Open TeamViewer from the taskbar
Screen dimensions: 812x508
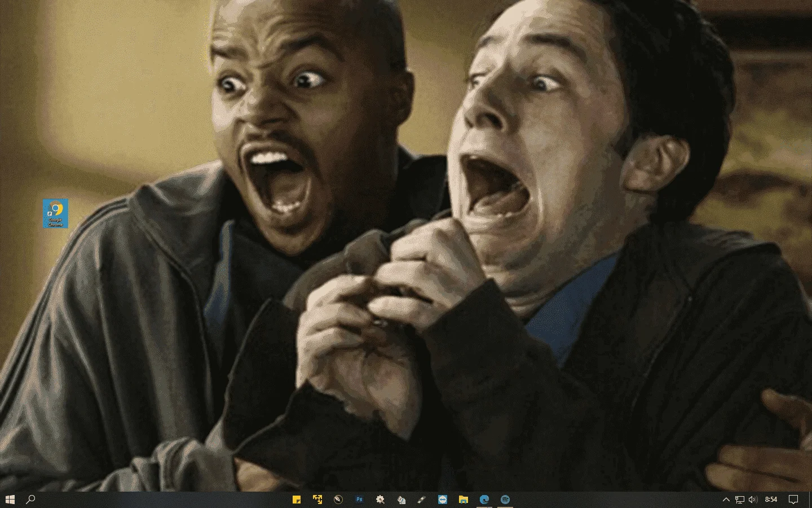point(443,500)
